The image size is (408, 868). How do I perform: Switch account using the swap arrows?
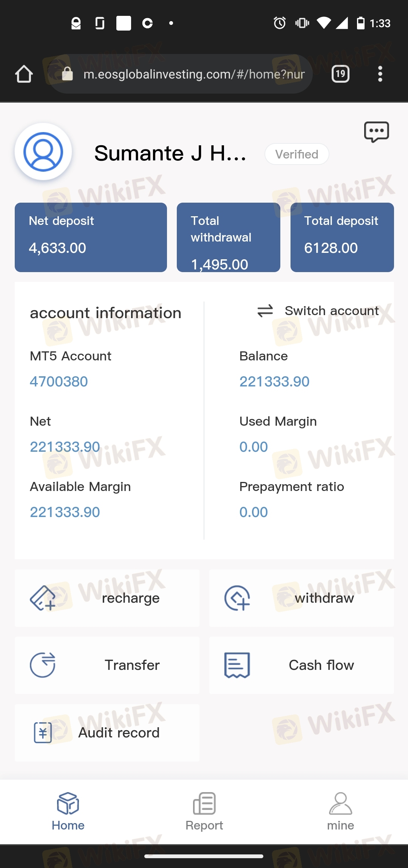pos(265,311)
